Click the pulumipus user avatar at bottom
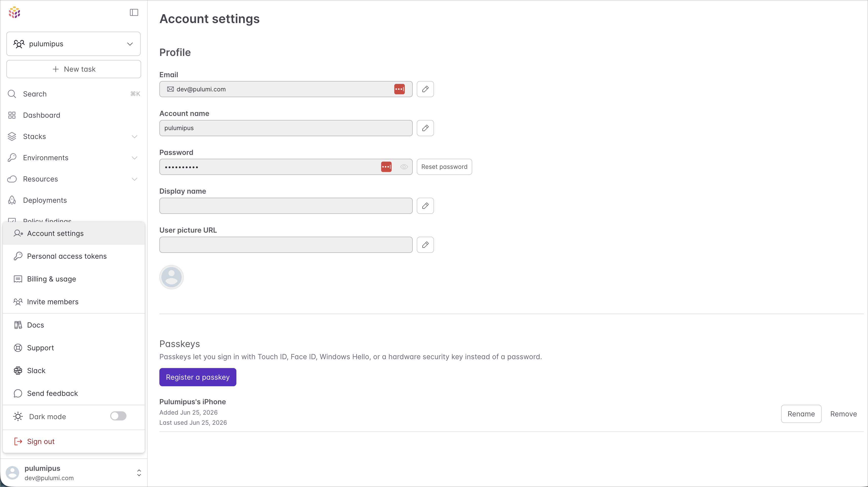Screen dimensions: 868x487 click(12, 473)
